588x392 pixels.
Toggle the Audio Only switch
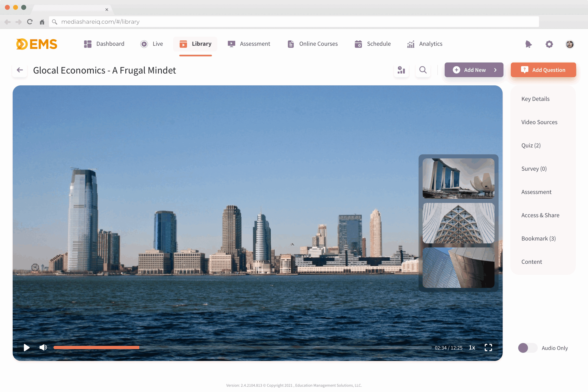point(528,348)
